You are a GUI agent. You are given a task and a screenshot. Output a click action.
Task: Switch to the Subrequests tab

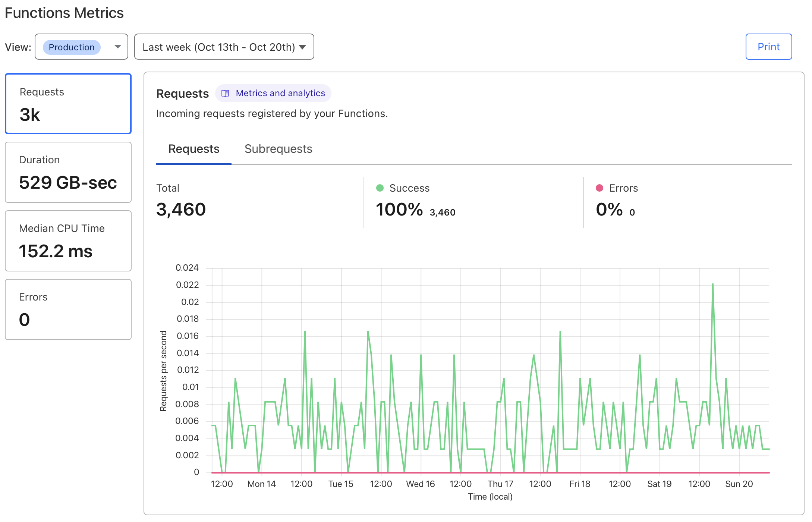coord(278,149)
